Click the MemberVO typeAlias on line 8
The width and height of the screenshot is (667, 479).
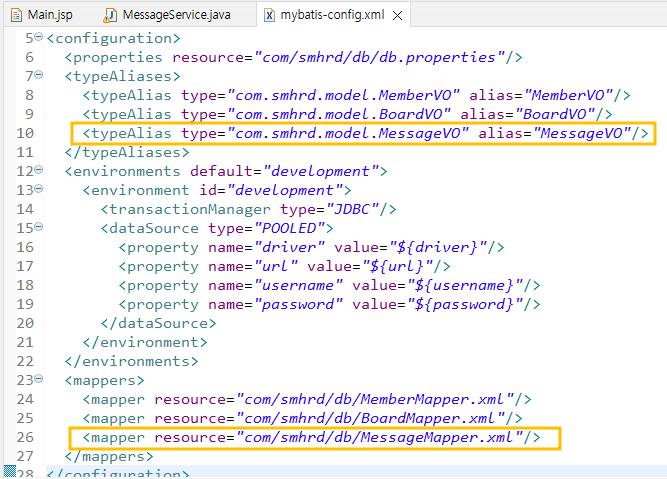(356, 95)
